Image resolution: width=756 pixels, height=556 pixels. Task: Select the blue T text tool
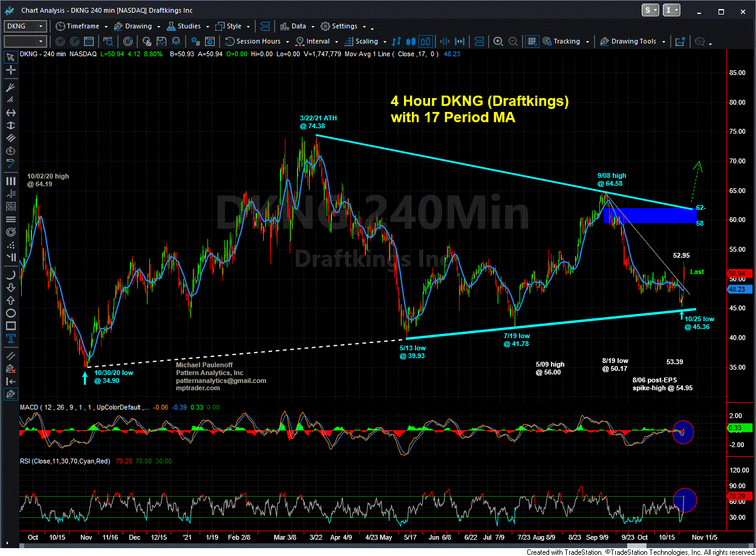[x=10, y=338]
